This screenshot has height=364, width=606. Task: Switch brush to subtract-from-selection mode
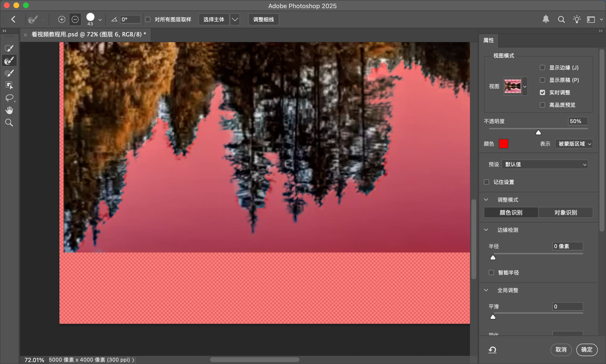tap(75, 19)
